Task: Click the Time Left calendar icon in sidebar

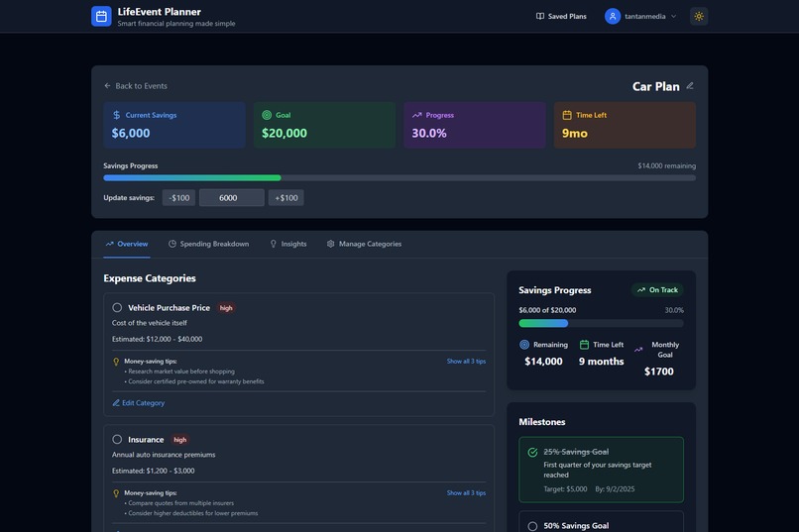Action: 585,345
